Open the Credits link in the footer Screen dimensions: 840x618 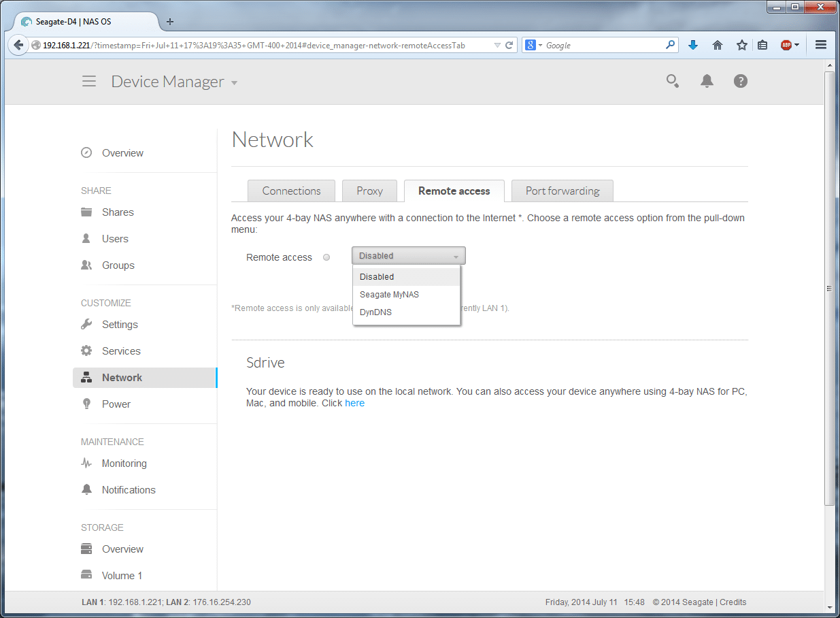(x=733, y=602)
